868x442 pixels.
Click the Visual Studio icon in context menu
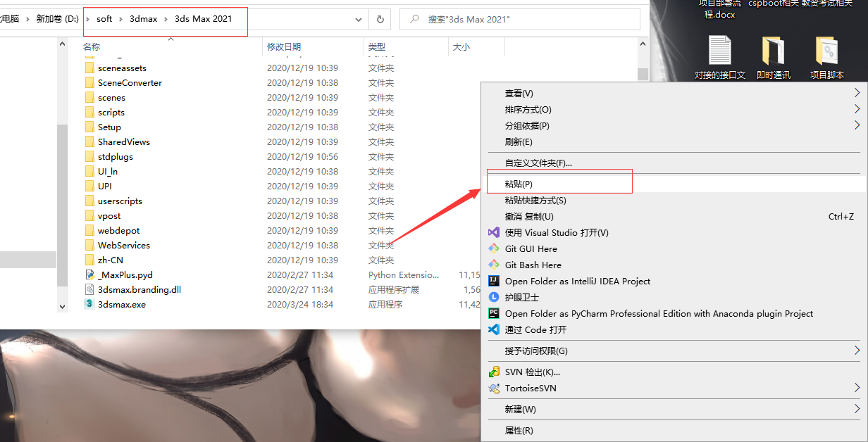[x=494, y=232]
